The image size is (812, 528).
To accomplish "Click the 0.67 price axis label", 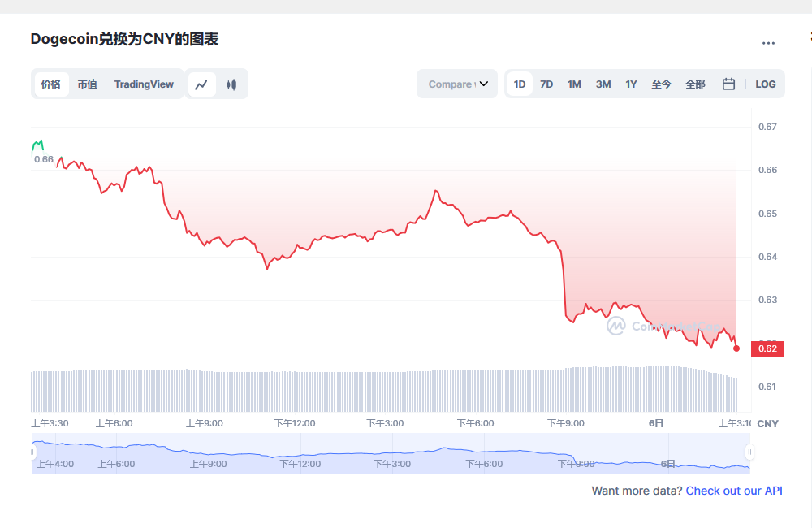I will point(767,127).
